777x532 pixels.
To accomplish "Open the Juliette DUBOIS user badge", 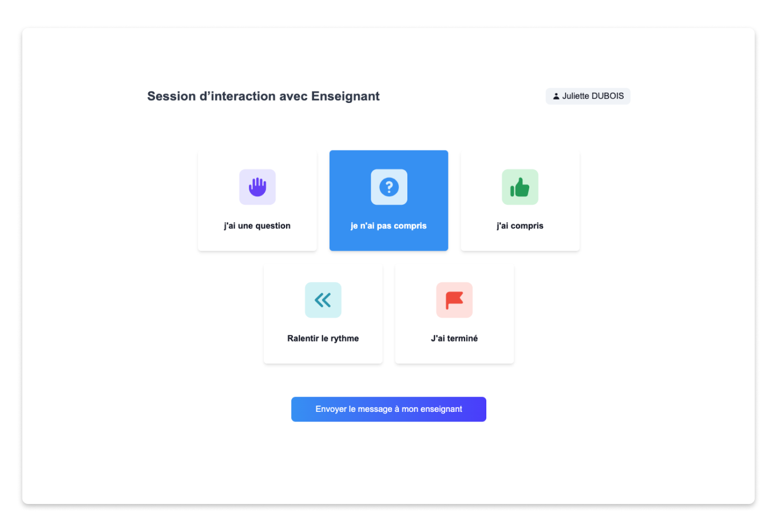I will coord(588,96).
